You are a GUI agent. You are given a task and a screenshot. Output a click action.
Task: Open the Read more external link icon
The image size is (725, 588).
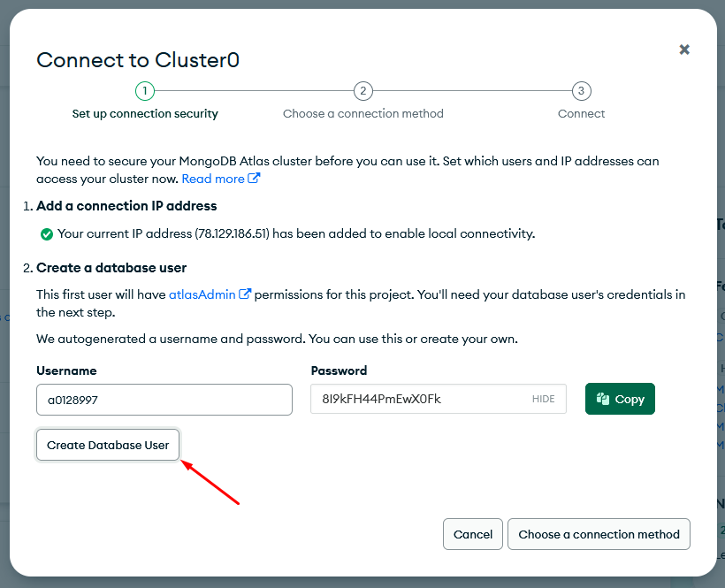click(256, 178)
